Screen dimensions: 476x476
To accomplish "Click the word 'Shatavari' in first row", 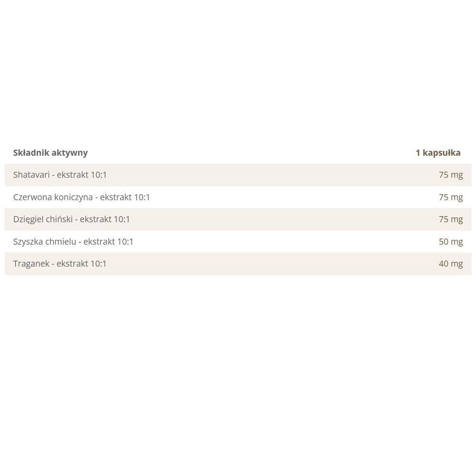I will click(x=31, y=175).
